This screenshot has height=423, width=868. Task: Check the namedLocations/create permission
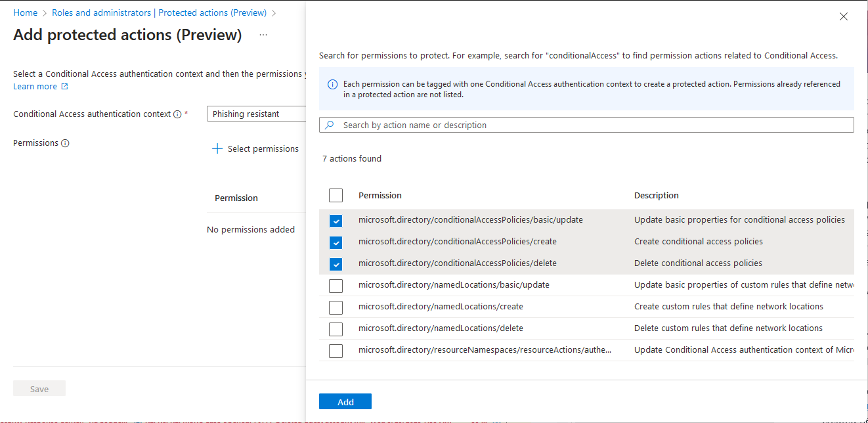(x=336, y=307)
